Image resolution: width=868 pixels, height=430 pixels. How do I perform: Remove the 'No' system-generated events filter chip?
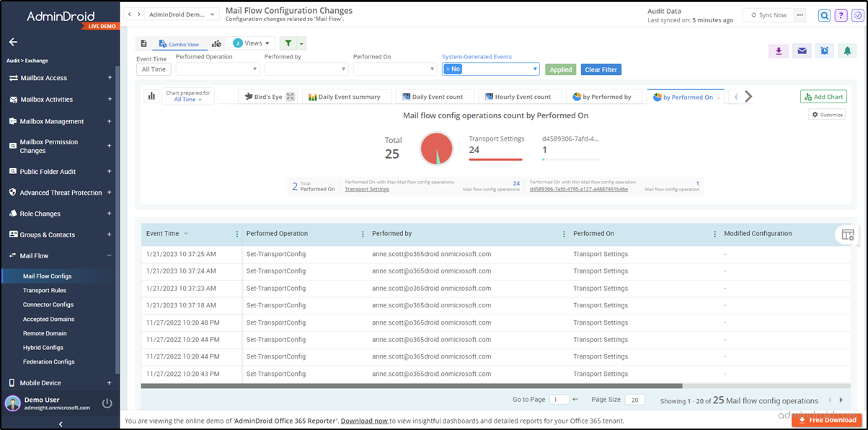pyautogui.click(x=449, y=69)
